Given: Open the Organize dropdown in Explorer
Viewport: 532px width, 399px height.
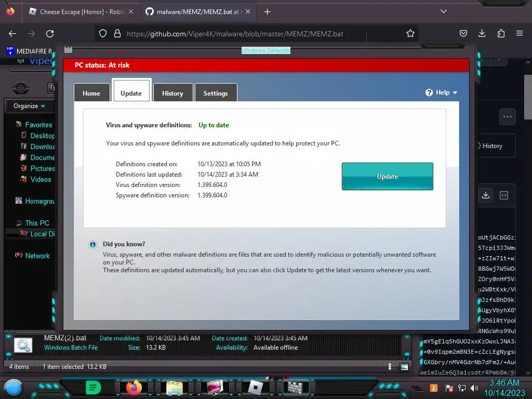Looking at the screenshot, I should coord(29,106).
